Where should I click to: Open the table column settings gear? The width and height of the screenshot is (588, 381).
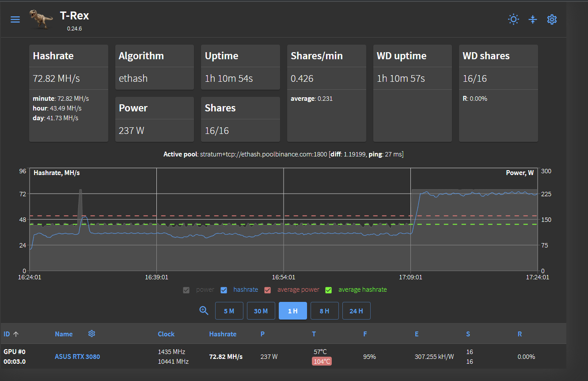point(91,334)
